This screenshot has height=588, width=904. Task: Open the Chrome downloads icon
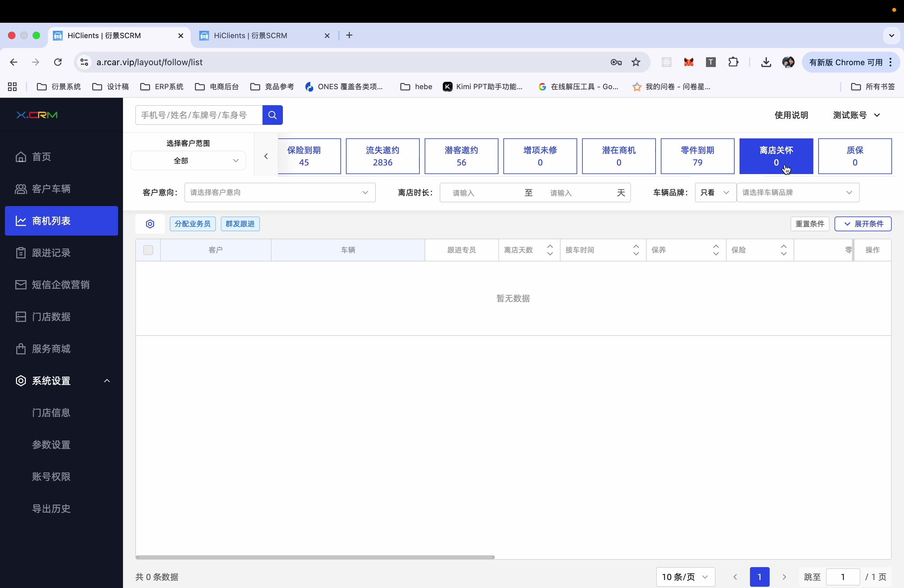(766, 62)
